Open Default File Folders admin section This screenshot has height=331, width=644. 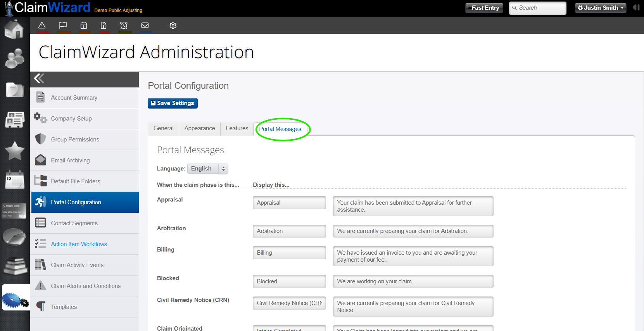(85, 181)
